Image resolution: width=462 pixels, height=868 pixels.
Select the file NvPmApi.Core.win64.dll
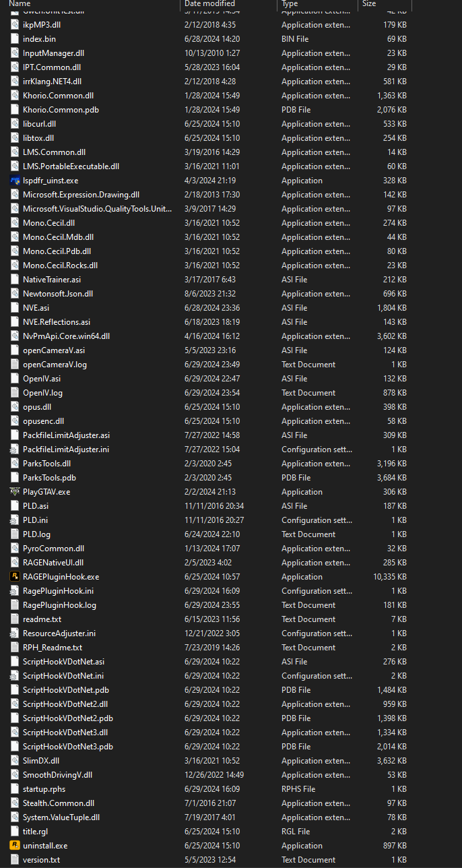(x=67, y=336)
